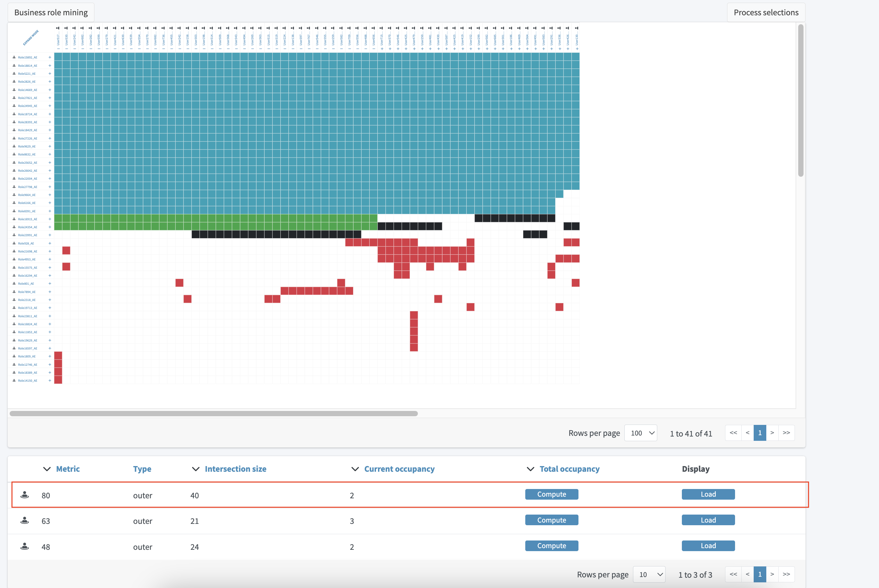Click the role icon beside Role15892_AE
879x588 pixels.
(x=14, y=57)
